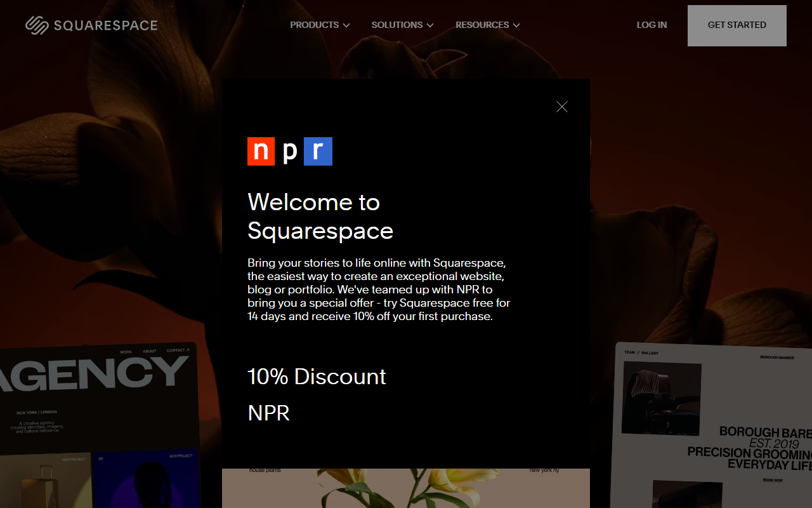
Task: Open the Resources dropdown menu
Action: point(487,25)
